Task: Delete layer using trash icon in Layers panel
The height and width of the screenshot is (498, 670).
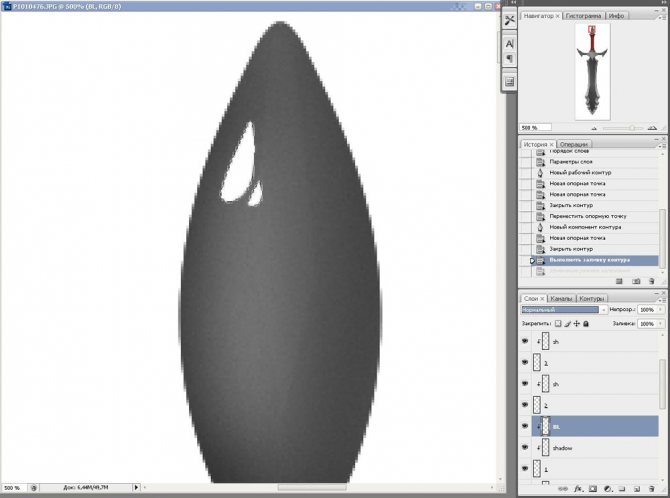Action: pos(652,489)
